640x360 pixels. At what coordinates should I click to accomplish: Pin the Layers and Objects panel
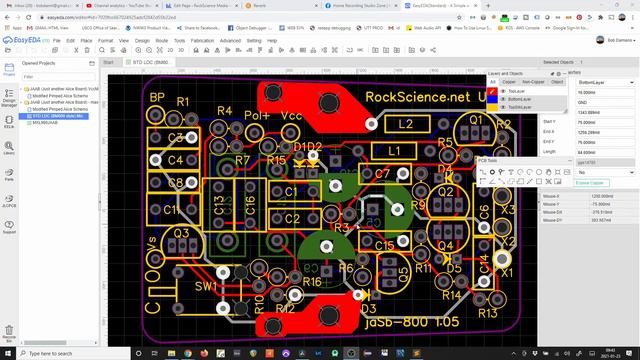(x=552, y=74)
